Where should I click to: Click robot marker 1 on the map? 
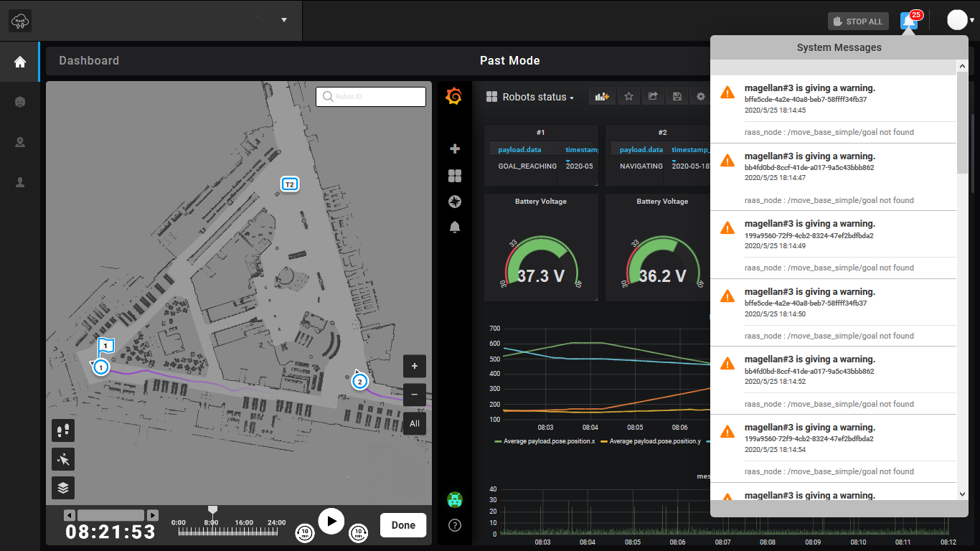pyautogui.click(x=101, y=367)
